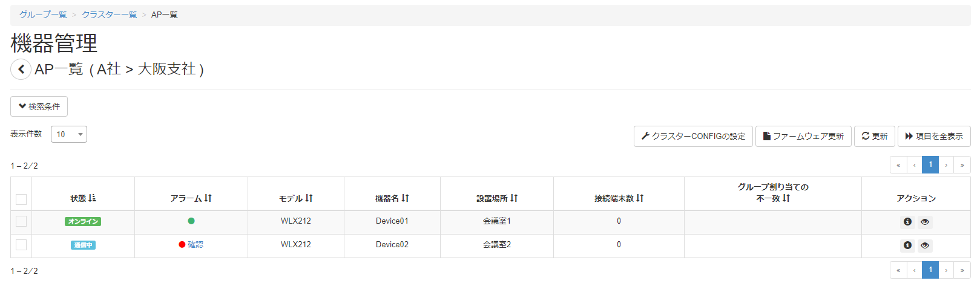Go to グループ一覧 breadcrumb
The height and width of the screenshot is (295, 980).
point(43,15)
